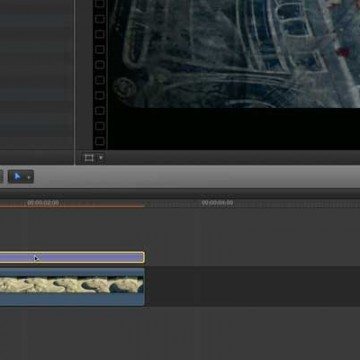Click the end edge of the video clip

[x=144, y=287]
